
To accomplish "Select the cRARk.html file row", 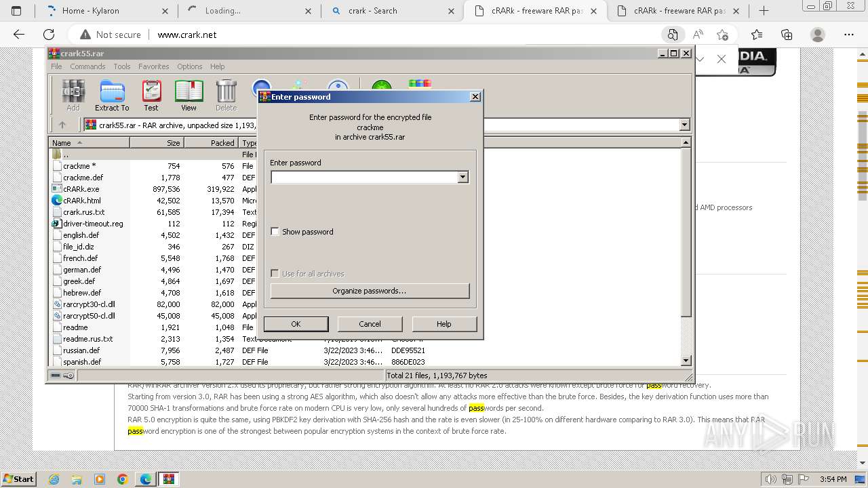I will [x=81, y=201].
